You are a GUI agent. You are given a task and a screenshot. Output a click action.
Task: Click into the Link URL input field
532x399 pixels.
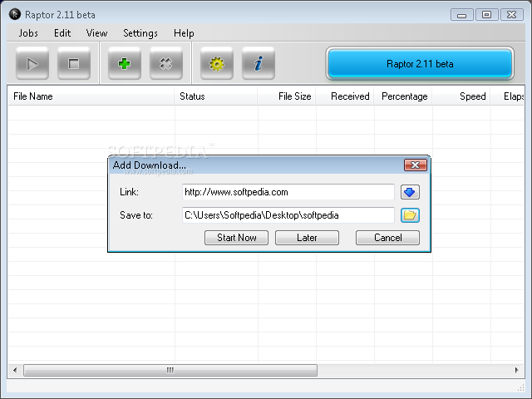coord(288,192)
